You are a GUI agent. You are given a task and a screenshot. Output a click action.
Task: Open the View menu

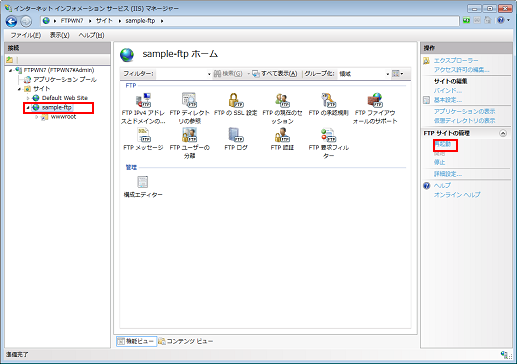coord(60,35)
